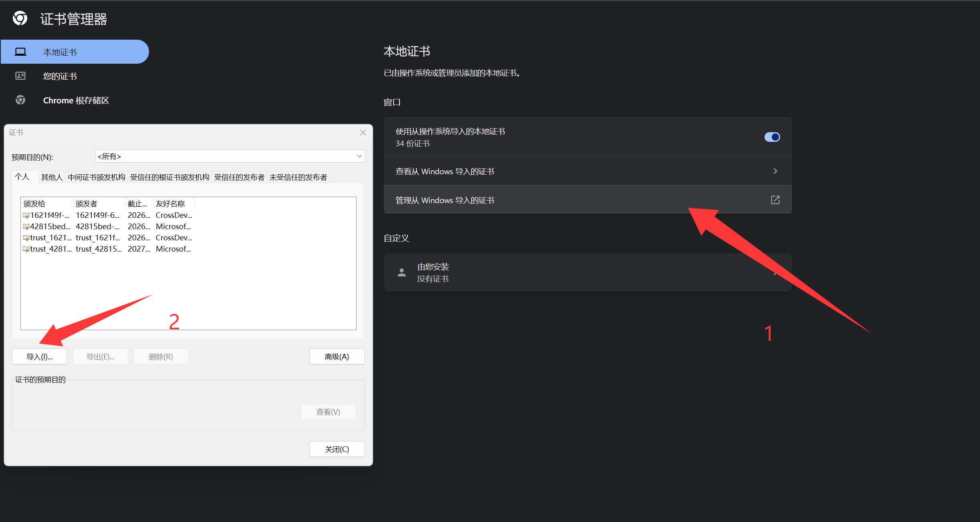The width and height of the screenshot is (980, 522).
Task: Click the 删除(R) button
Action: [161, 357]
